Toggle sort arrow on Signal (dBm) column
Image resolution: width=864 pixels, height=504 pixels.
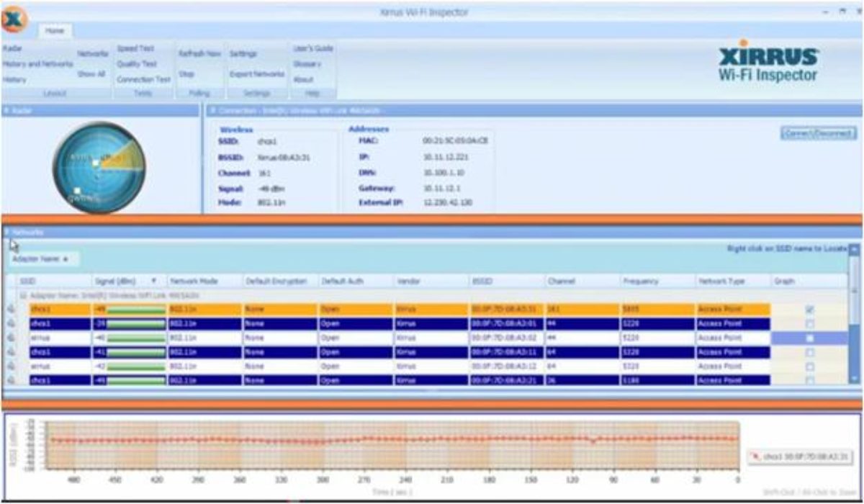point(153,282)
